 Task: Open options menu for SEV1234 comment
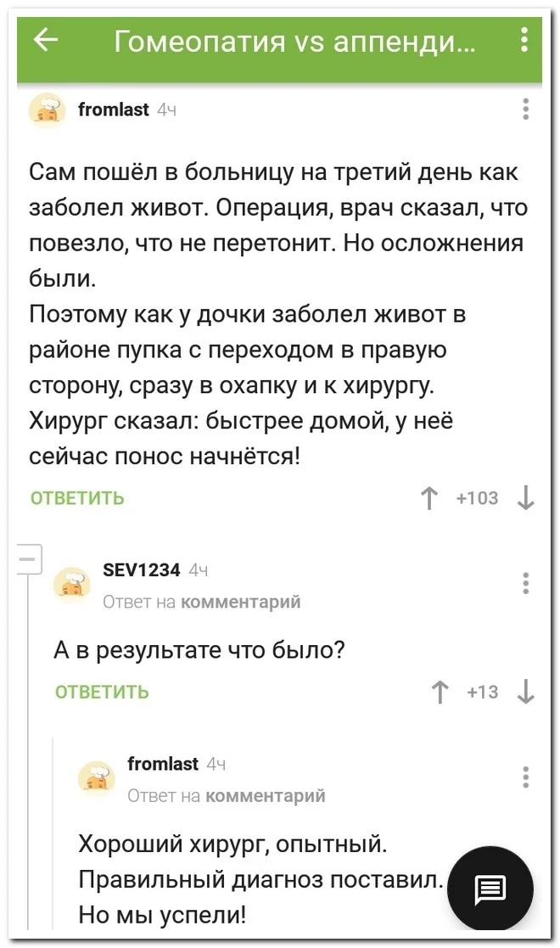pos(526,583)
